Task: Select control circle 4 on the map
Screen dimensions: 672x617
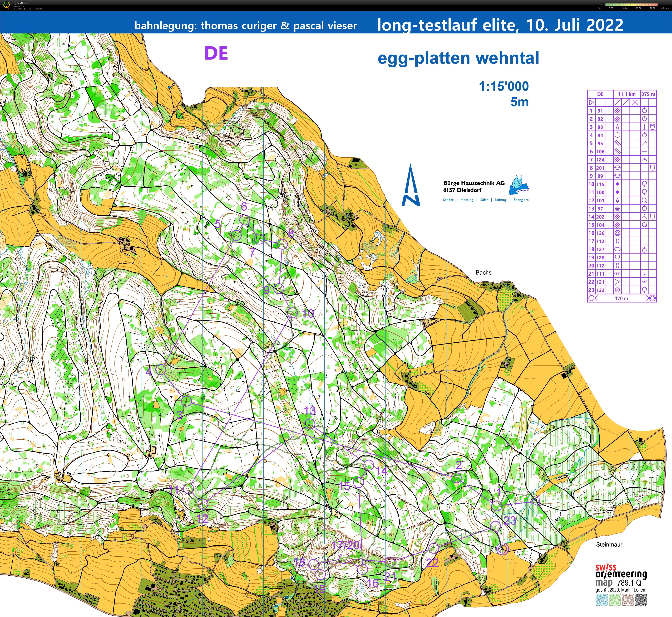Action: tap(161, 370)
